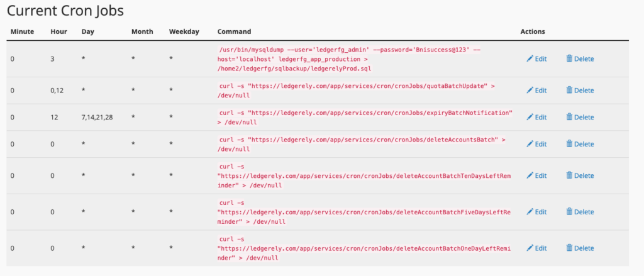
Task: Click trash icon for expiryBatchNotification job
Action: pos(569,117)
